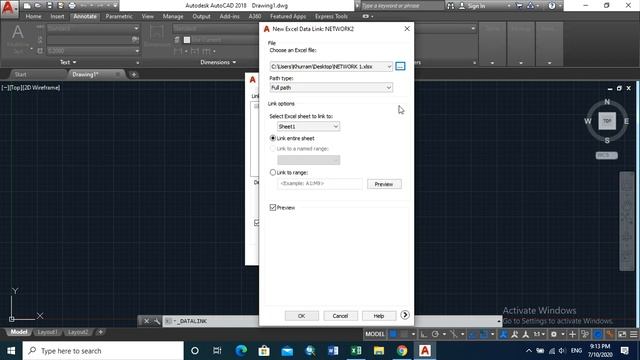
Task: Click the Save icon in the Quick Access toolbar
Action: 49,6
